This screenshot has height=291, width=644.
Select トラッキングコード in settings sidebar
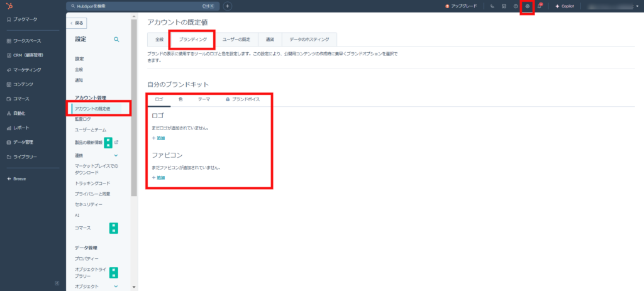pos(92,183)
